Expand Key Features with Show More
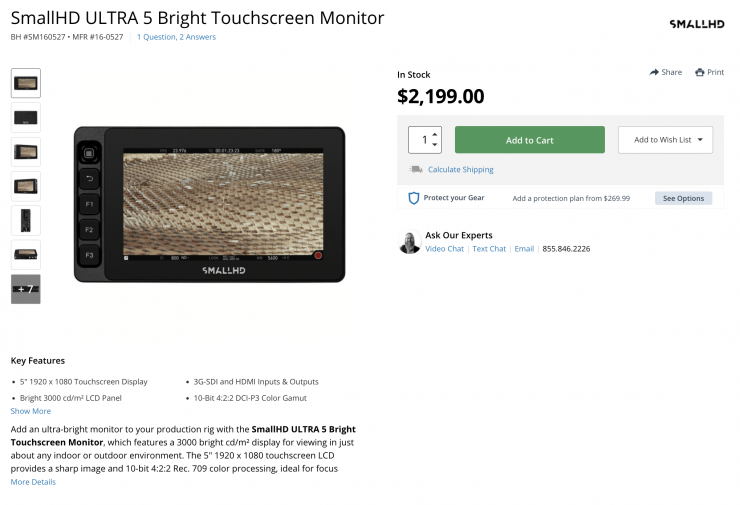This screenshot has height=505, width=740. click(30, 411)
